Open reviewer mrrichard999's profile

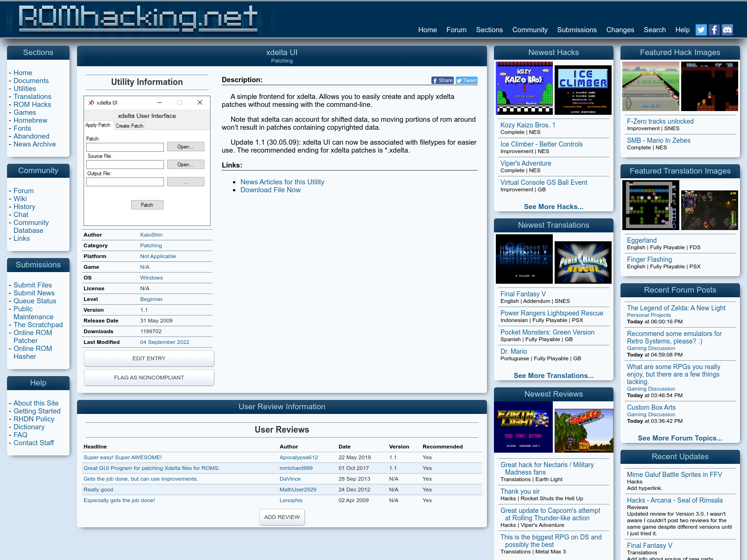point(296,468)
